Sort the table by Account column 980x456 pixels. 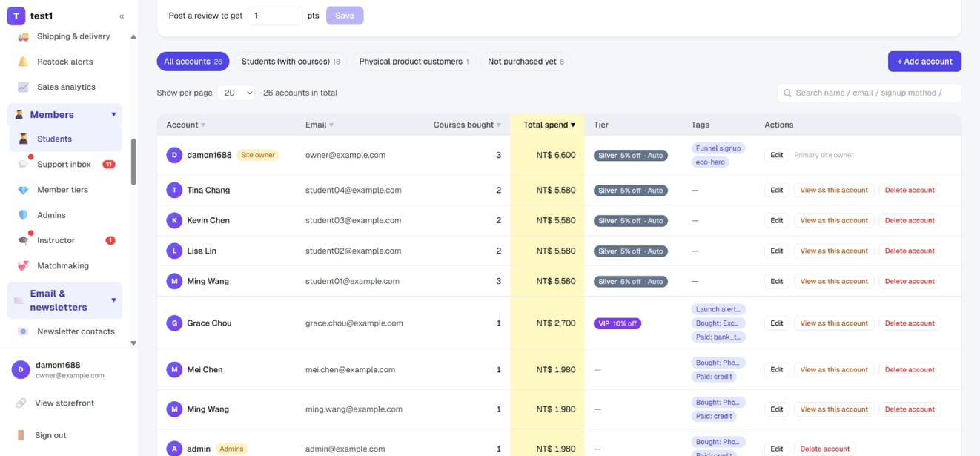[x=186, y=125]
